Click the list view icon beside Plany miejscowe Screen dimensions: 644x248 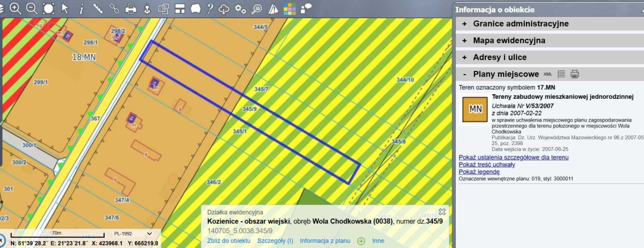coord(561,74)
